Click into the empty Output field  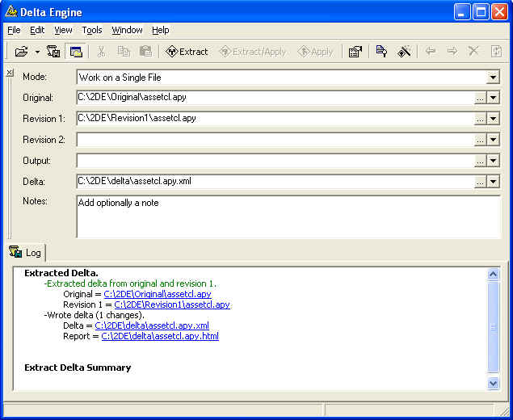275,161
